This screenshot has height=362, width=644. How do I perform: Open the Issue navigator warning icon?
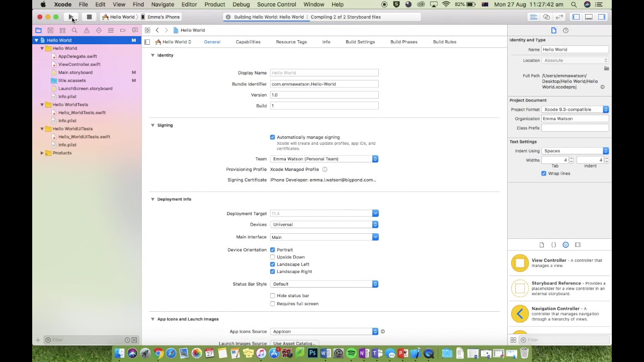[87, 30]
